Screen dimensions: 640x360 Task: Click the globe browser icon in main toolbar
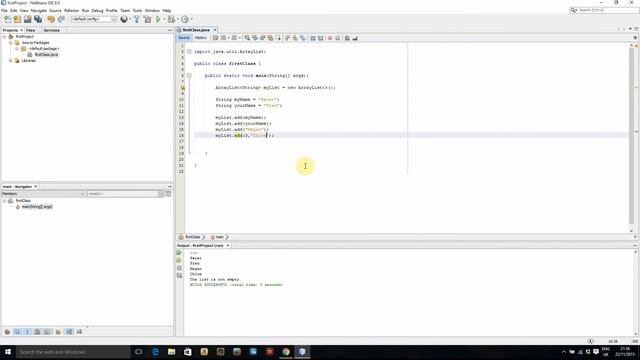[124, 19]
